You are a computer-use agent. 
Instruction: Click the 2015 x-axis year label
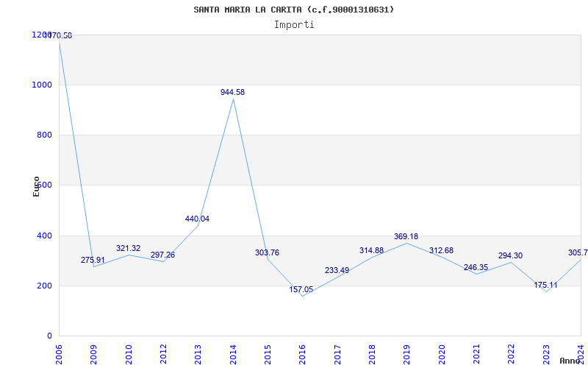(268, 355)
